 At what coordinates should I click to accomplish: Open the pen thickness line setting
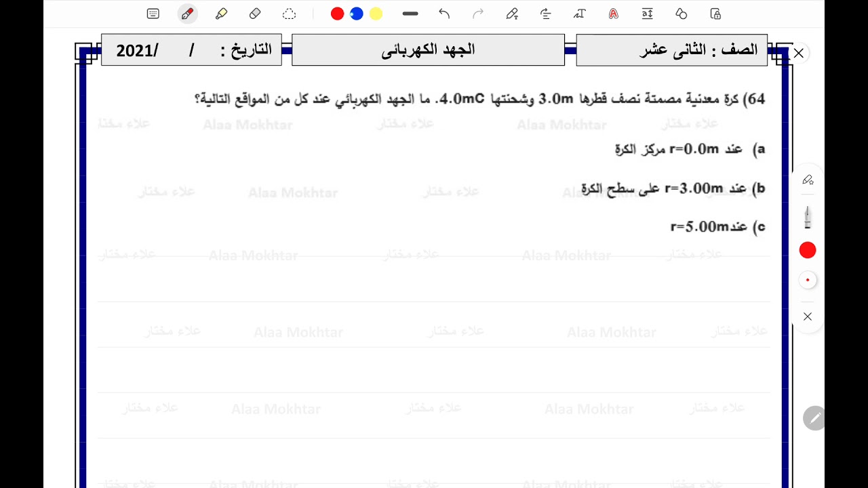tap(410, 14)
